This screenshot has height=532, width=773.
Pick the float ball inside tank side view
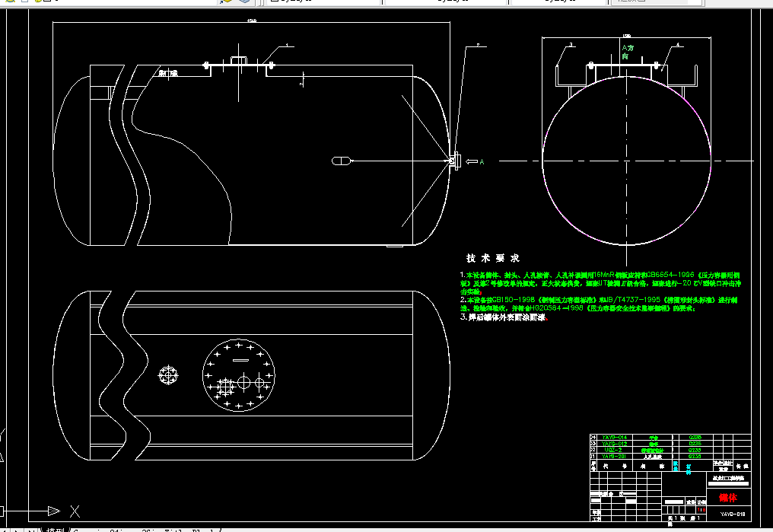click(x=341, y=161)
